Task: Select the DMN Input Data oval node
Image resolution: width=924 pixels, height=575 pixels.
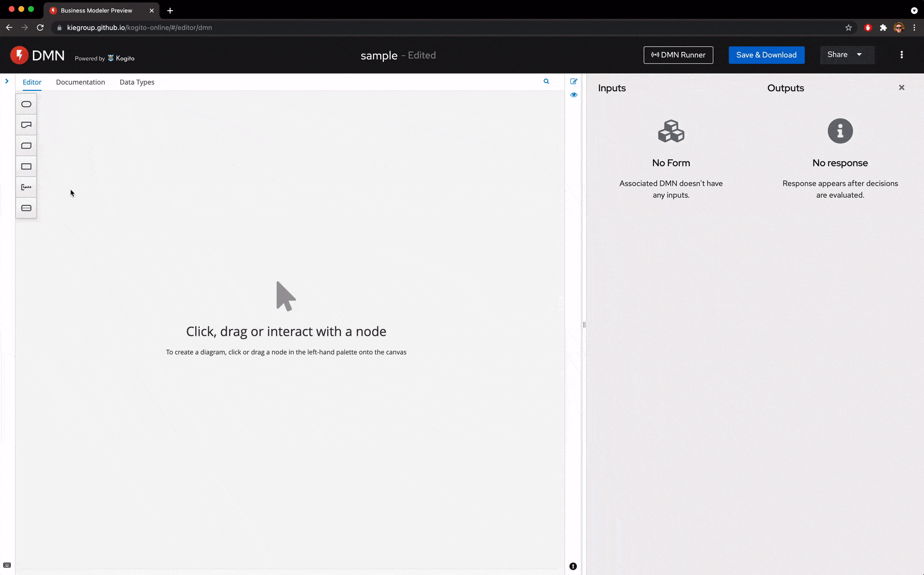Action: (26, 104)
